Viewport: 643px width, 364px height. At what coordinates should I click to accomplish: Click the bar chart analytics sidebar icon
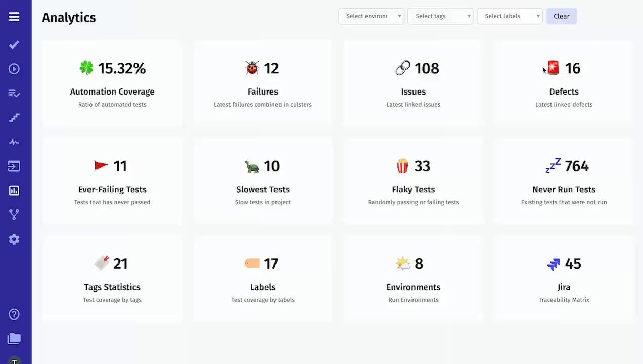coord(14,191)
